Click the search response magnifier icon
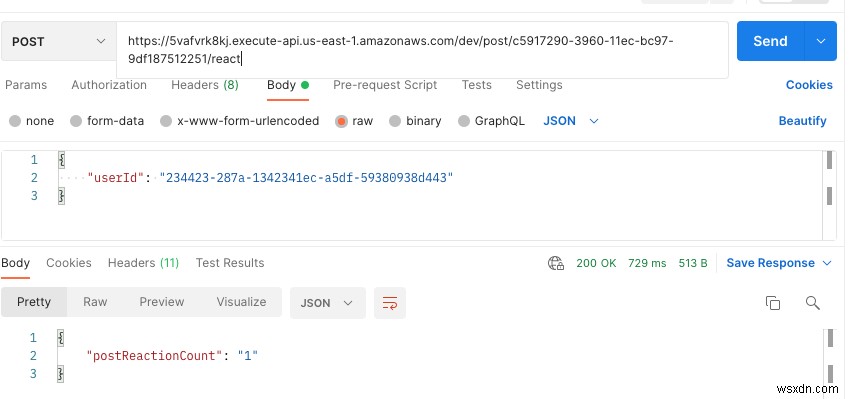Image resolution: width=850 pixels, height=399 pixels. (812, 303)
